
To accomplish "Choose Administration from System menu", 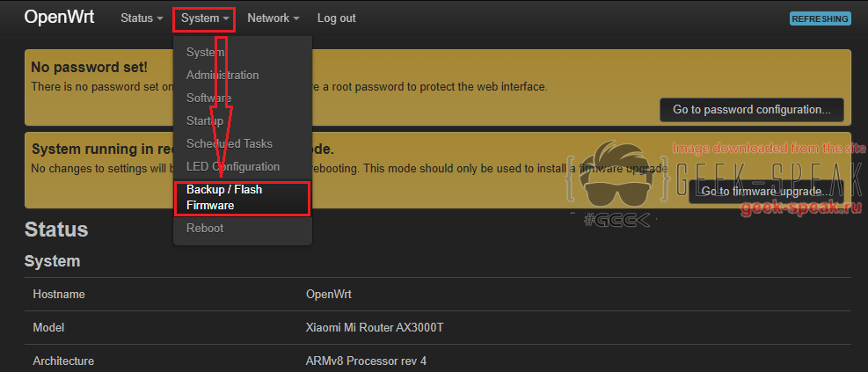I will pos(222,75).
